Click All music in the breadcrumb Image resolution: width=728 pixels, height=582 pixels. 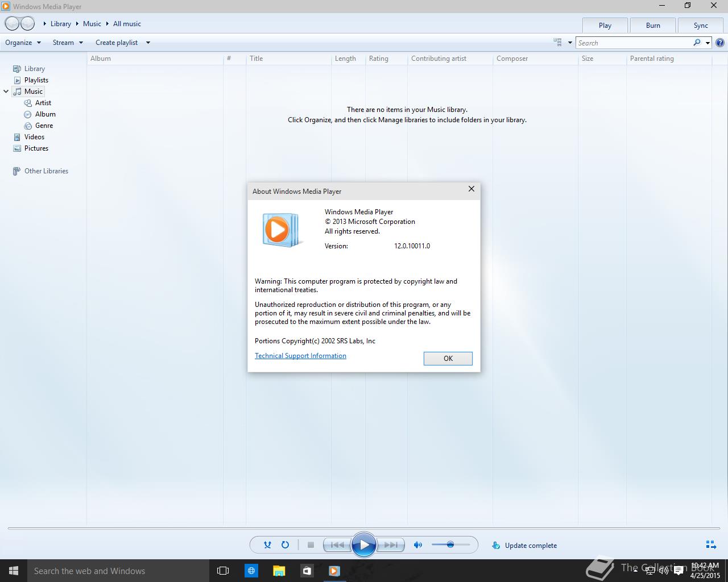coord(127,24)
